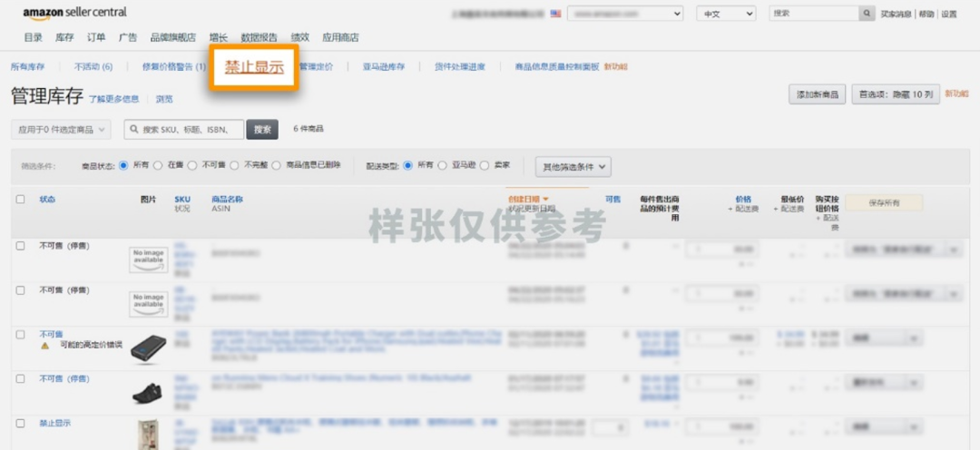This screenshot has height=450, width=980.
Task: Open the 禁止显示 tab
Action: (x=254, y=66)
